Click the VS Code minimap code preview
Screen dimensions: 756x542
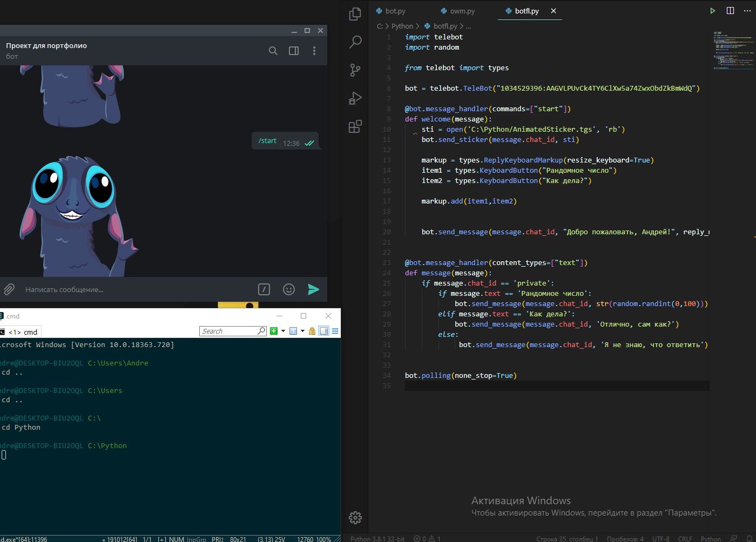733,50
